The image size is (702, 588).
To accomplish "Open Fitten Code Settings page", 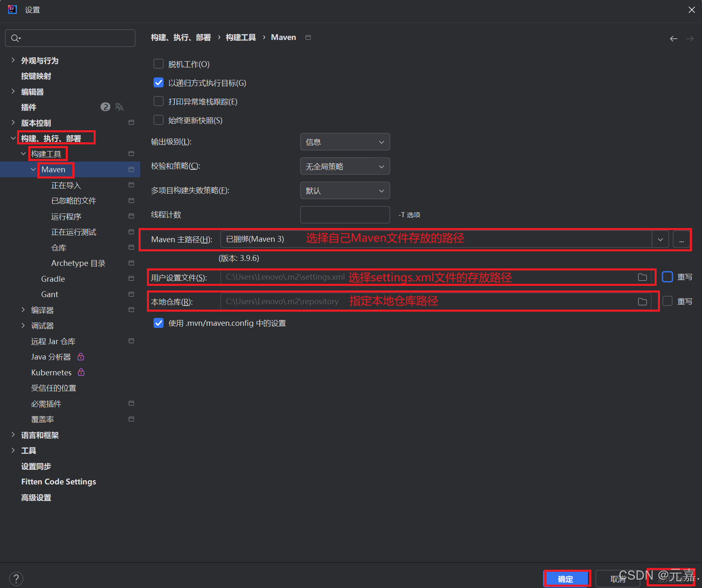I will click(59, 481).
